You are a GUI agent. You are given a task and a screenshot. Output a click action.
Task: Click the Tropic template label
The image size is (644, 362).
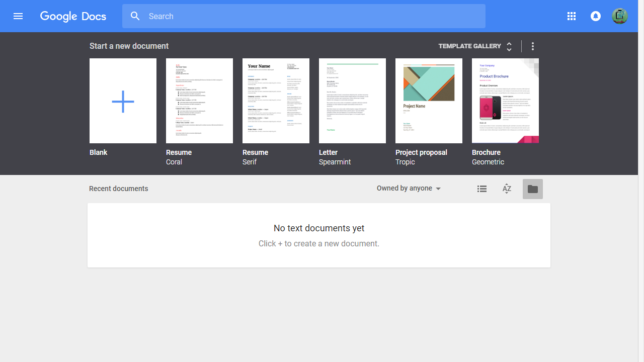[405, 162]
